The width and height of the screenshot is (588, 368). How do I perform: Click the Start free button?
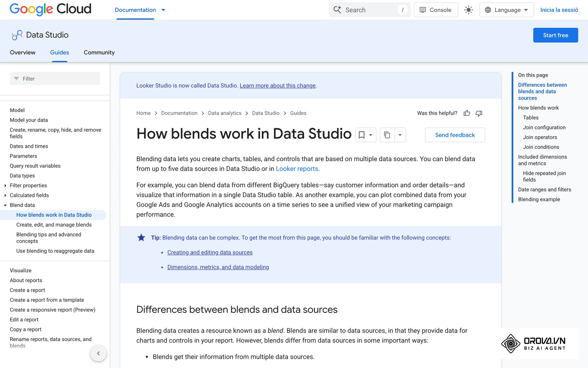[555, 35]
